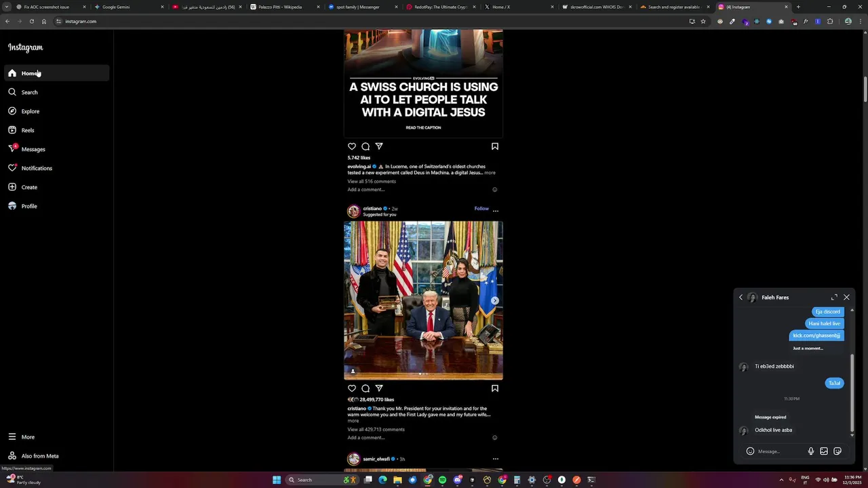Expand evolving.ai caption with more

490,173
